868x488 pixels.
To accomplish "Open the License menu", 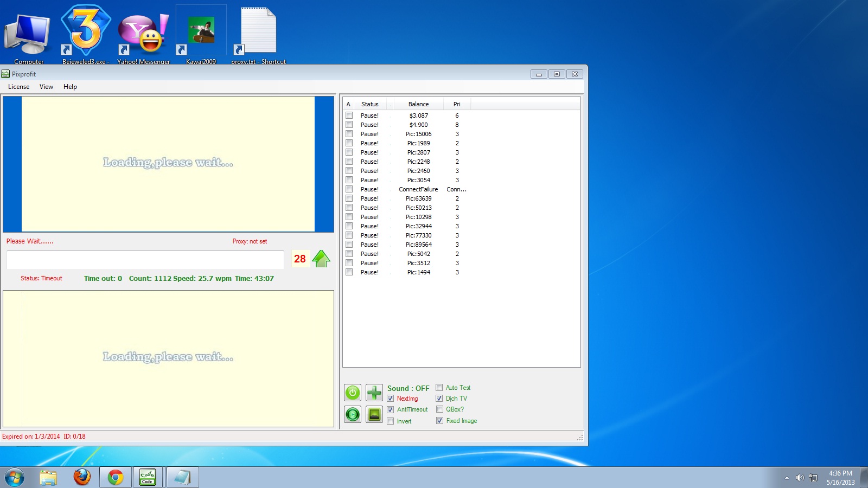I will [x=19, y=87].
